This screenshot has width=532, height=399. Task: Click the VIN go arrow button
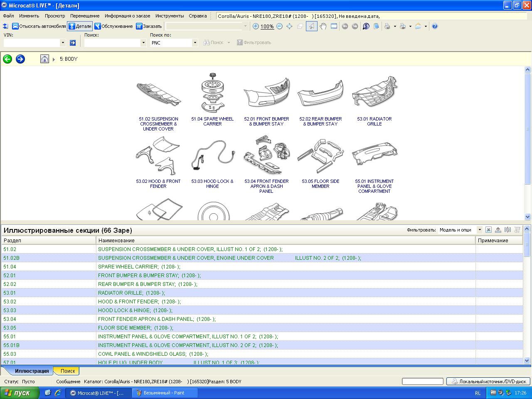pos(73,43)
